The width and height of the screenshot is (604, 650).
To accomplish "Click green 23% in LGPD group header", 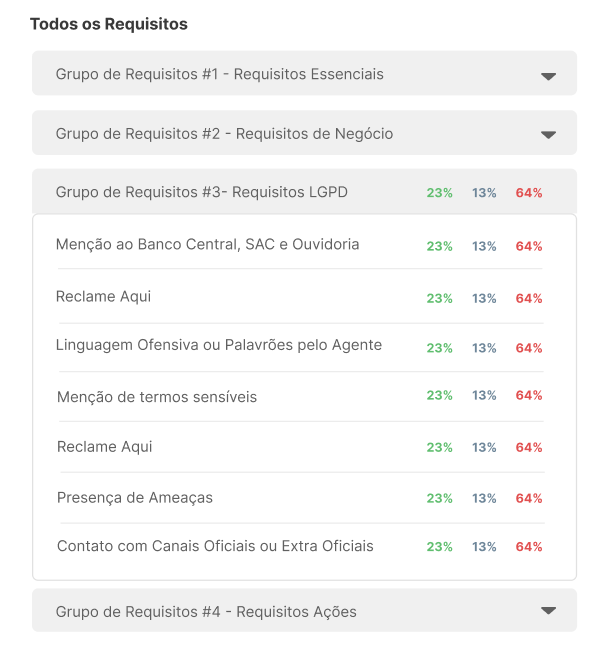I will [x=439, y=193].
